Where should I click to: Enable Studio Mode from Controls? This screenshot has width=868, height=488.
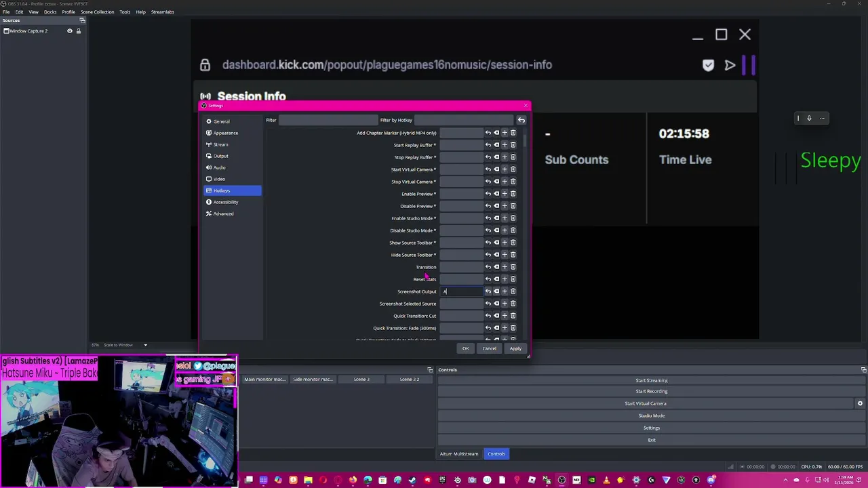(652, 415)
